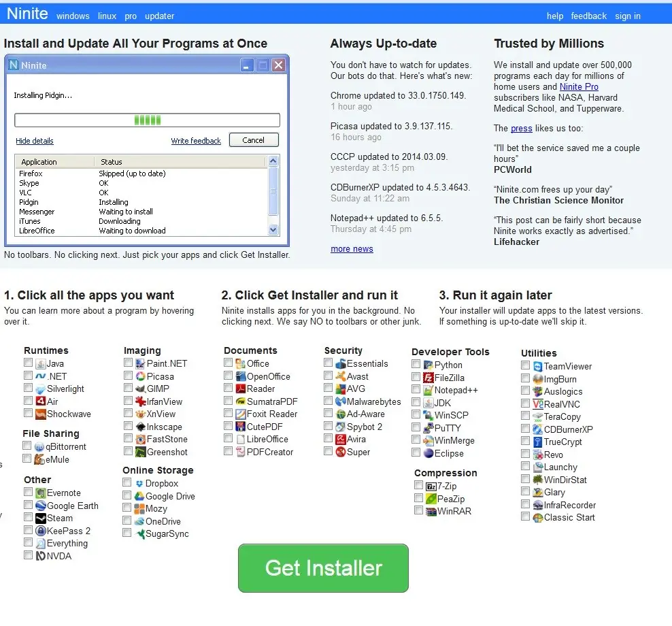Open the Ninite Pro link
The image size is (672, 626).
tap(579, 86)
